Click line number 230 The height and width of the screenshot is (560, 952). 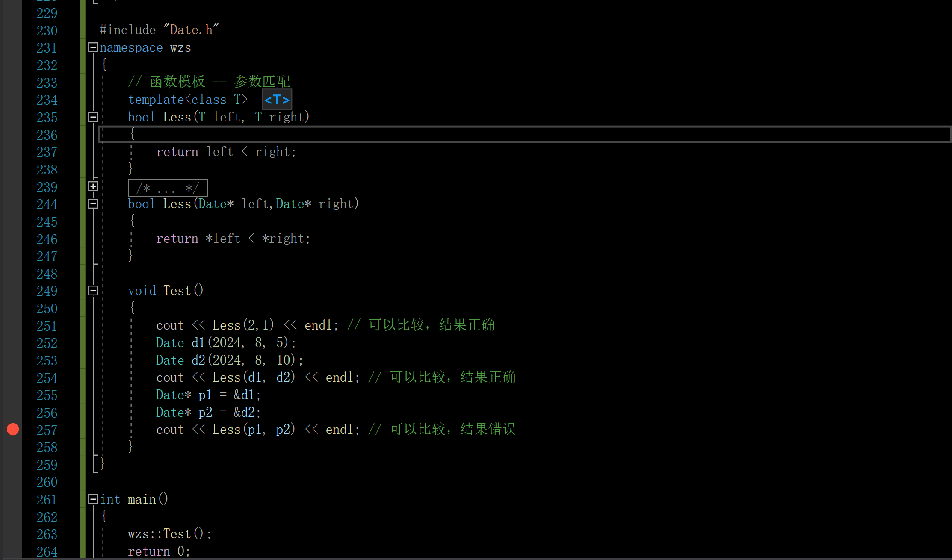[47, 31]
